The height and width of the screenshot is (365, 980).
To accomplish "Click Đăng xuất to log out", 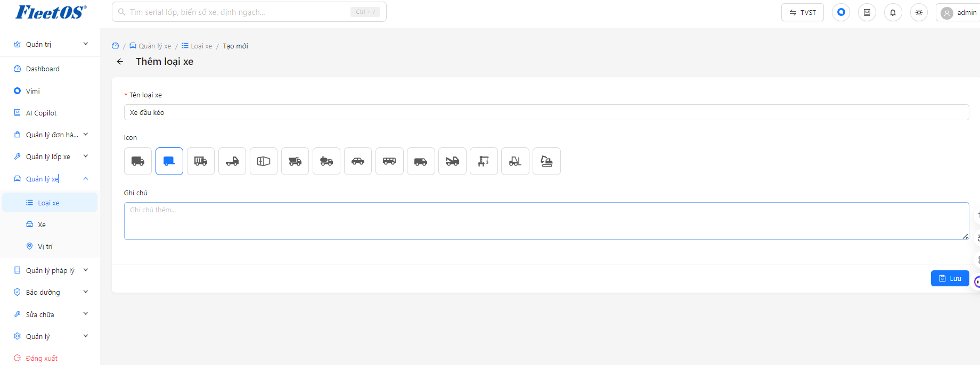I will point(50,358).
